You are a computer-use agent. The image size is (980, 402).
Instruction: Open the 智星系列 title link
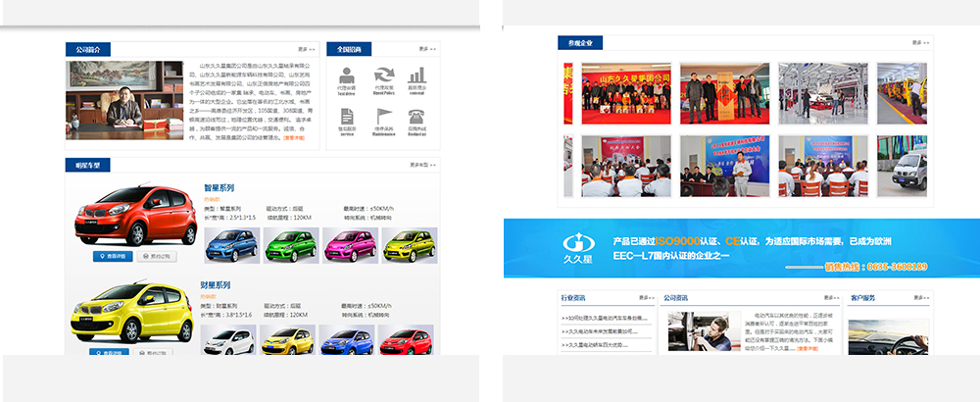point(219,187)
